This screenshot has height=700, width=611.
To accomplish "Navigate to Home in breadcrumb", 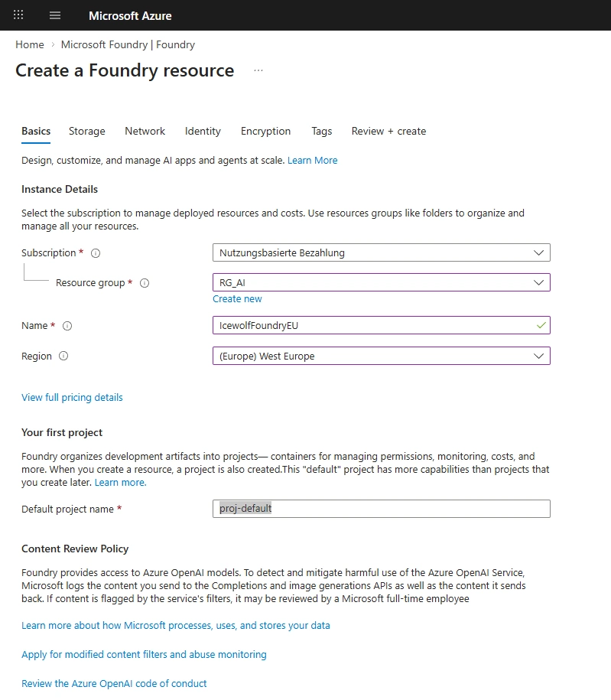I will point(29,45).
